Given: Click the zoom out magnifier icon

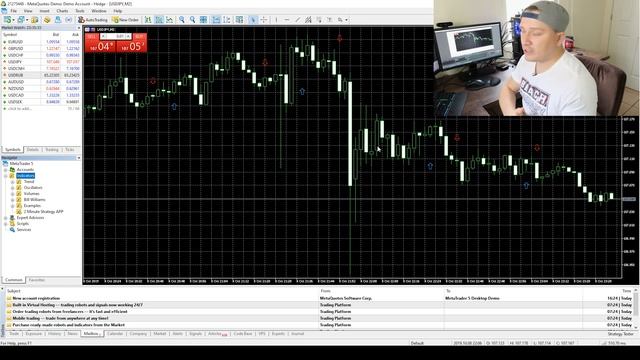Looking at the screenshot, I should point(192,20).
